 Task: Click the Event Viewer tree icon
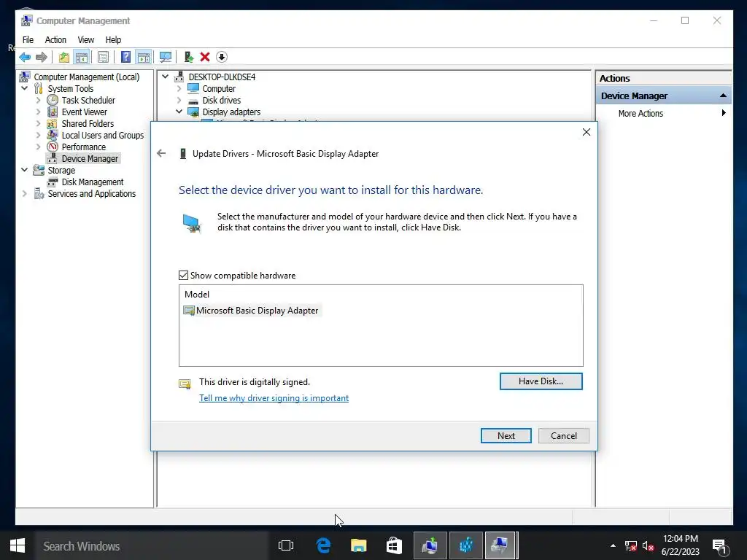coord(53,112)
